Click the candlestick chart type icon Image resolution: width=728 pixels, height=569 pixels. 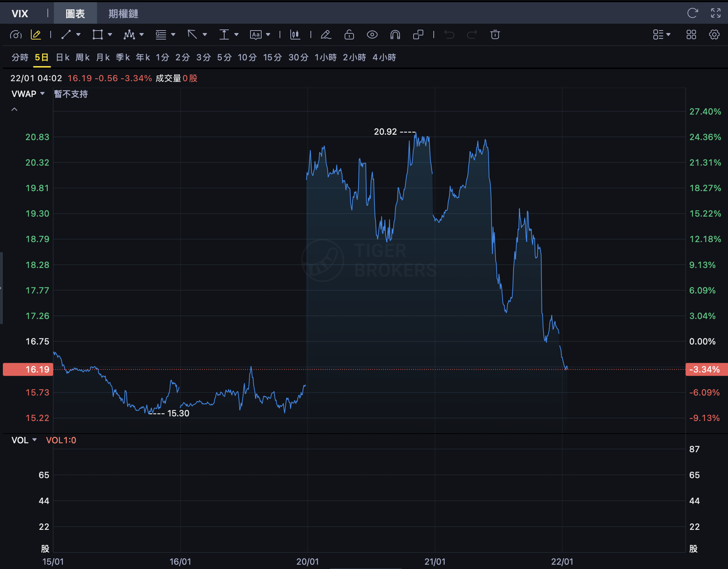point(295,34)
